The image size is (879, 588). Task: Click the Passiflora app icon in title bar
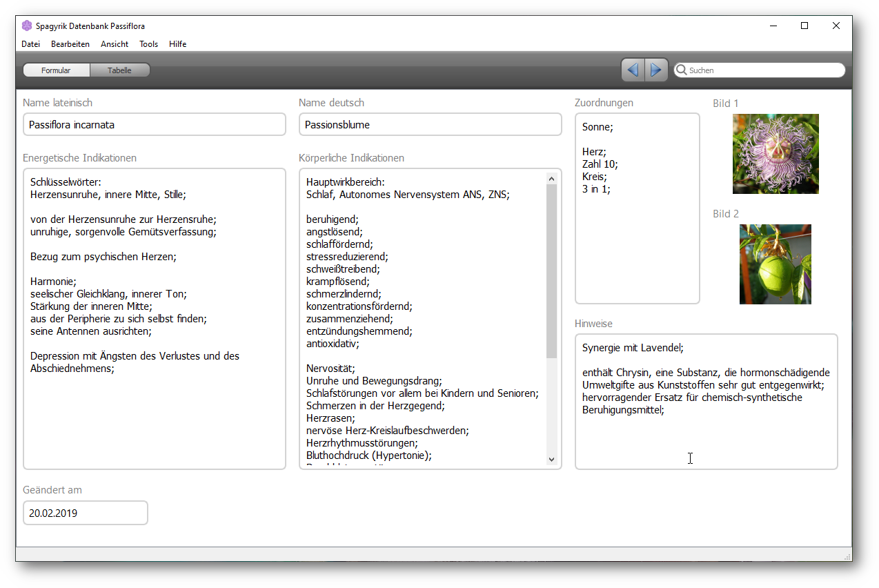click(x=27, y=26)
